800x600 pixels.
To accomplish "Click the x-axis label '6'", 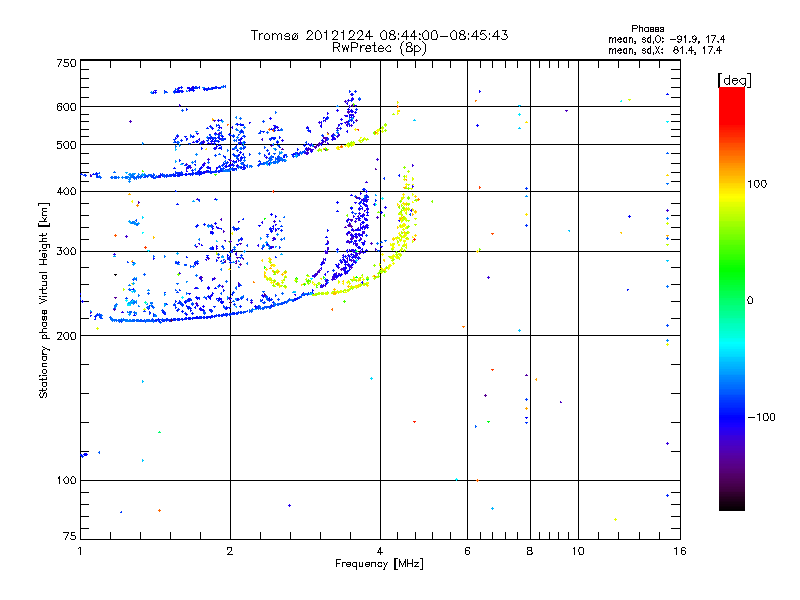I will tap(467, 551).
